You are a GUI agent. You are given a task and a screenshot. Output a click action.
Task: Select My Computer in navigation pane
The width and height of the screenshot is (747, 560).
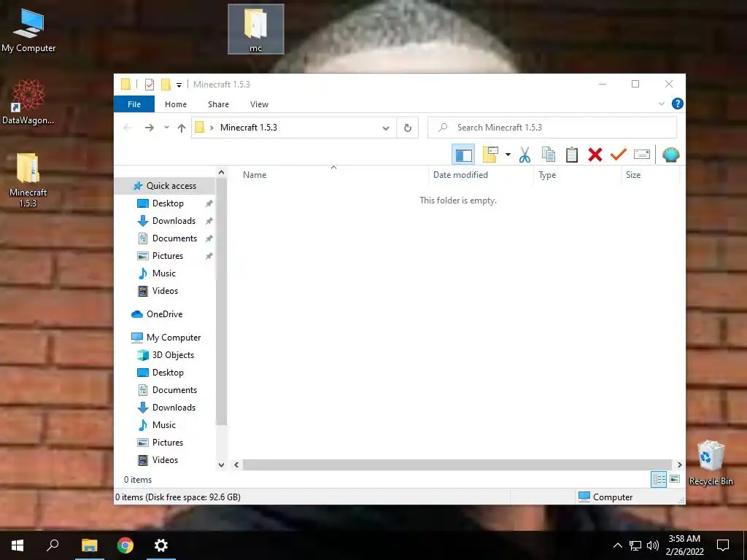click(166, 338)
